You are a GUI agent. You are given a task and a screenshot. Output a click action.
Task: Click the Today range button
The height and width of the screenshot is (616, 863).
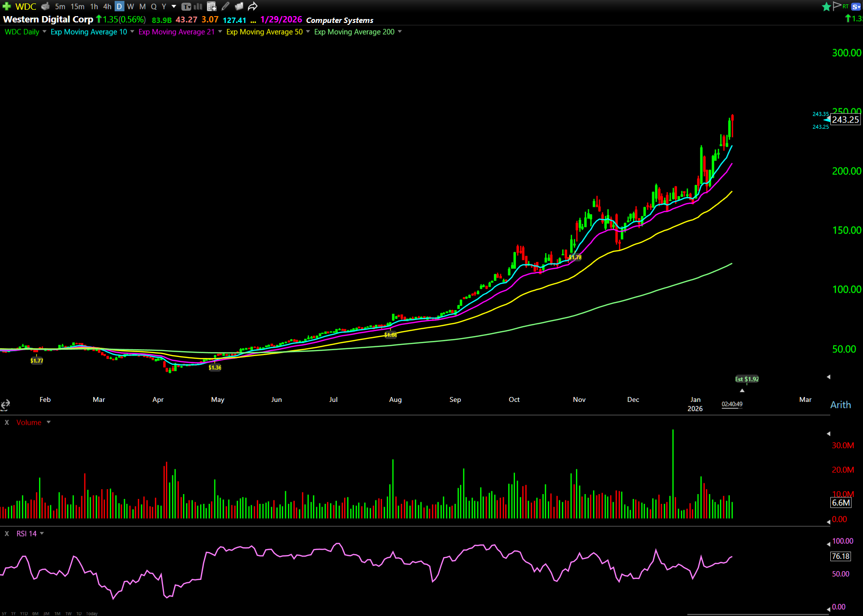click(x=92, y=614)
